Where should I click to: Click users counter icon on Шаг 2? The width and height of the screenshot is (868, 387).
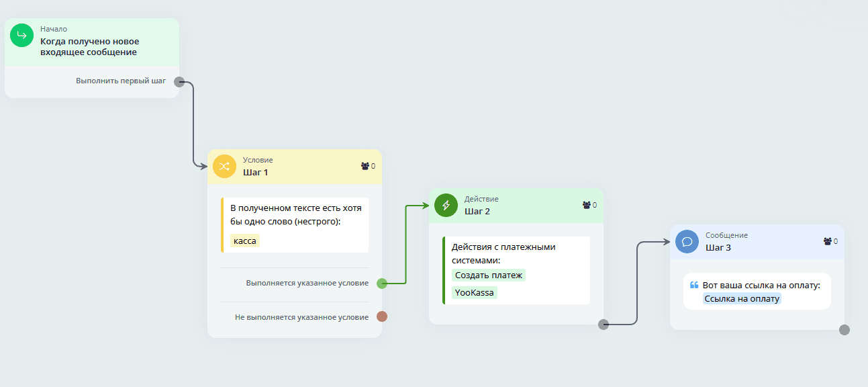586,205
